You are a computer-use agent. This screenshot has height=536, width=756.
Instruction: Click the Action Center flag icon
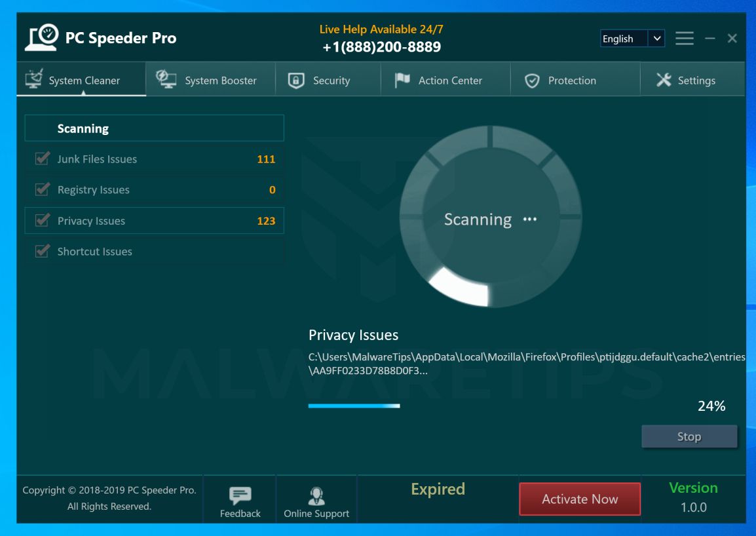tap(402, 79)
